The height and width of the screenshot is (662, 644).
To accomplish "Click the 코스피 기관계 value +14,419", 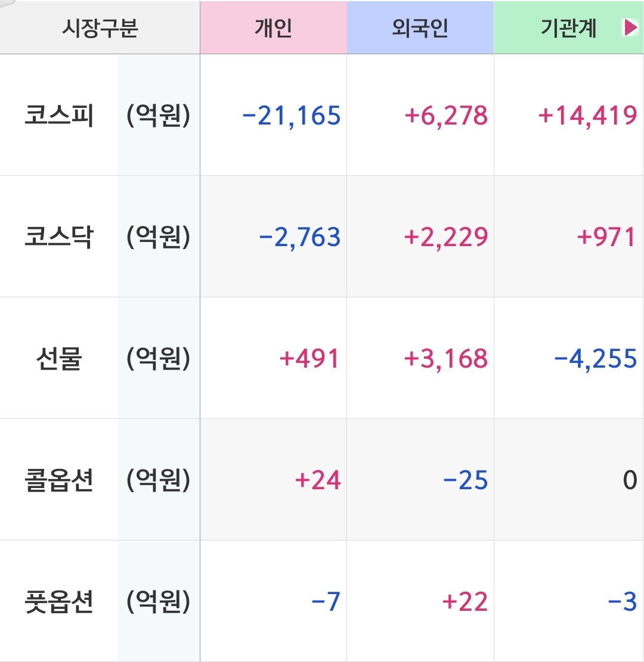I will 587,116.
